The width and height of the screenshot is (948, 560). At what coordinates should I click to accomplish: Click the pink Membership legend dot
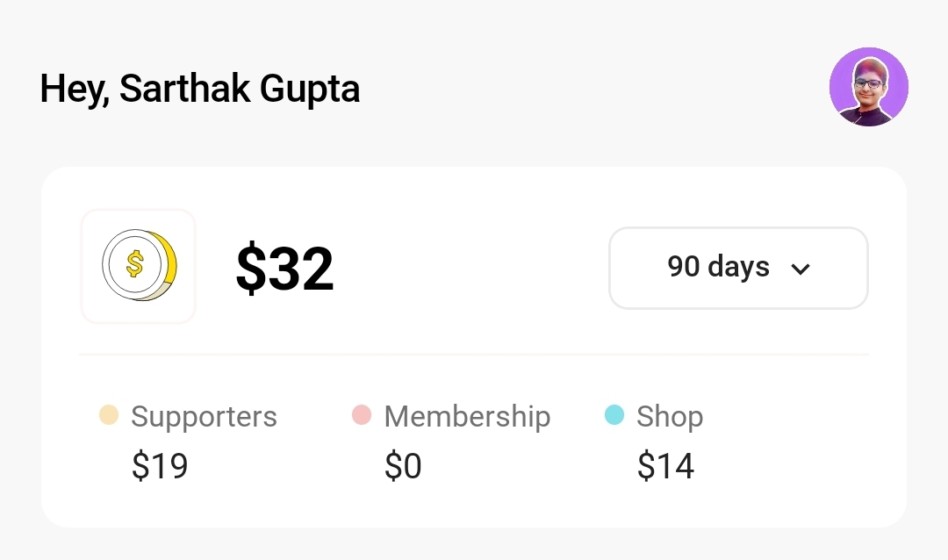361,415
